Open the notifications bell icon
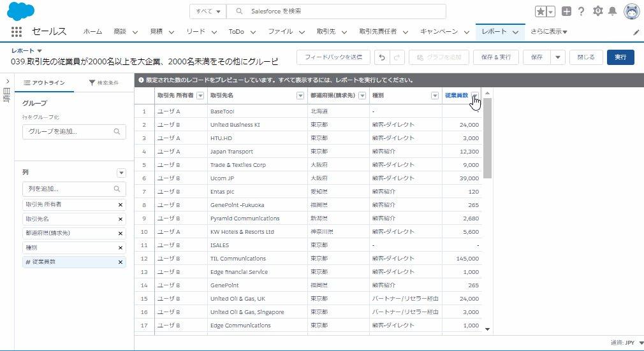Image resolution: width=644 pixels, height=351 pixels. tap(612, 11)
